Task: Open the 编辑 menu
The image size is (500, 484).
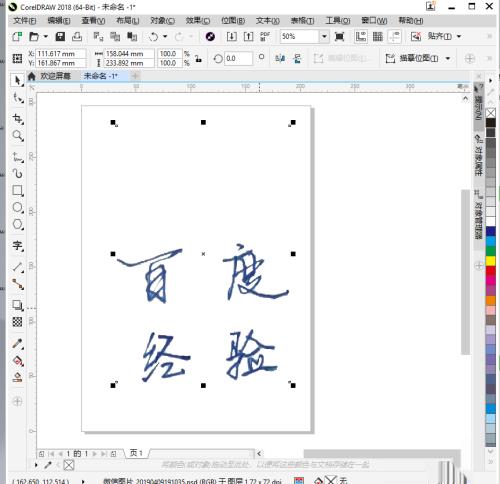Action: pyautogui.click(x=59, y=21)
